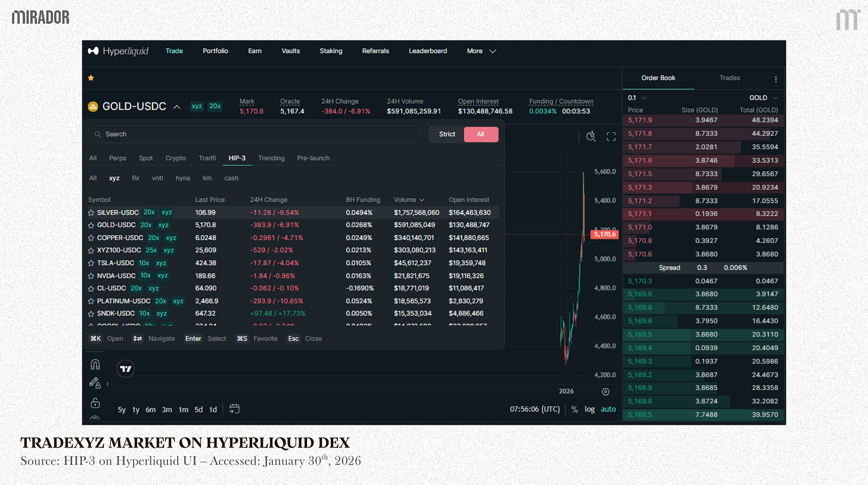Image resolution: width=868 pixels, height=485 pixels.
Task: Go to the Earn page
Action: (255, 51)
